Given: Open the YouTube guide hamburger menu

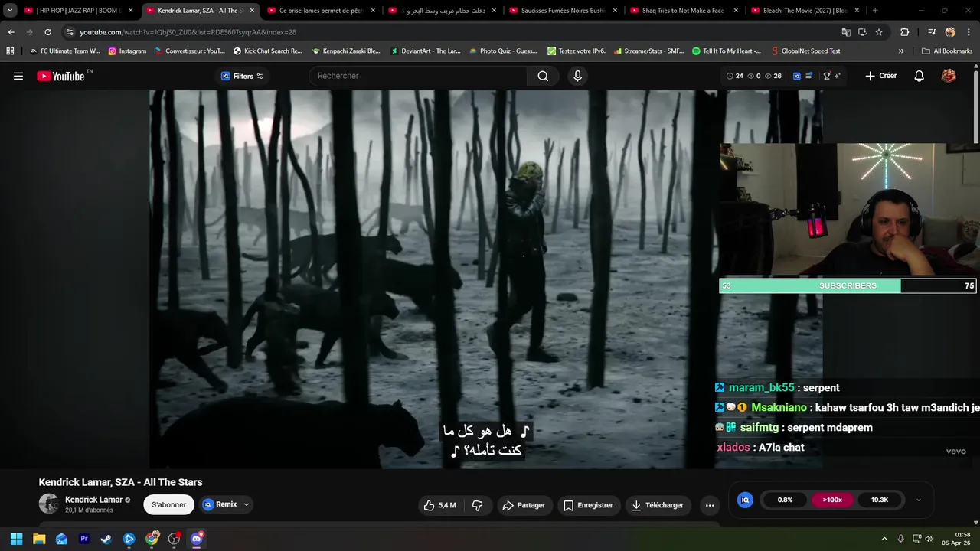Looking at the screenshot, I should [x=18, y=76].
